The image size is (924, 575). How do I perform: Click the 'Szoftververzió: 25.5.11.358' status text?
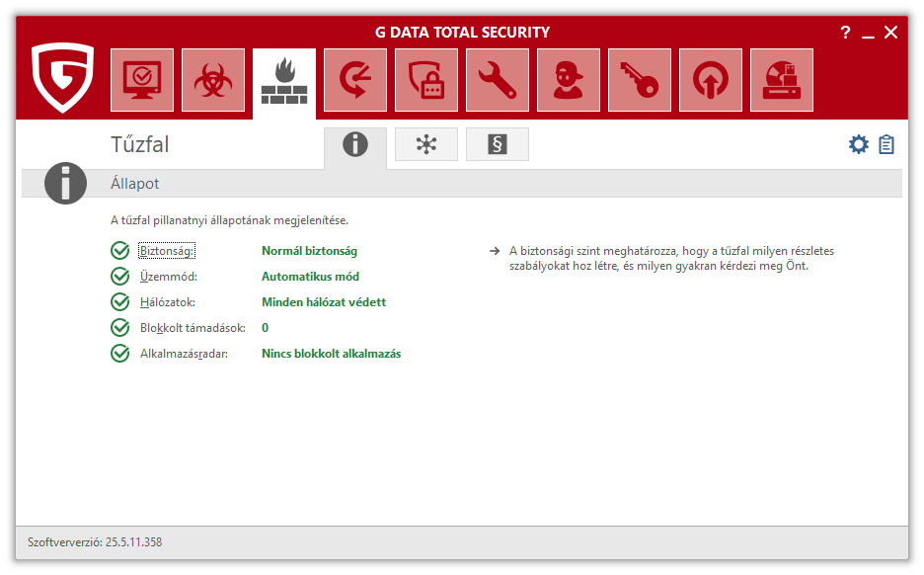pos(95,542)
